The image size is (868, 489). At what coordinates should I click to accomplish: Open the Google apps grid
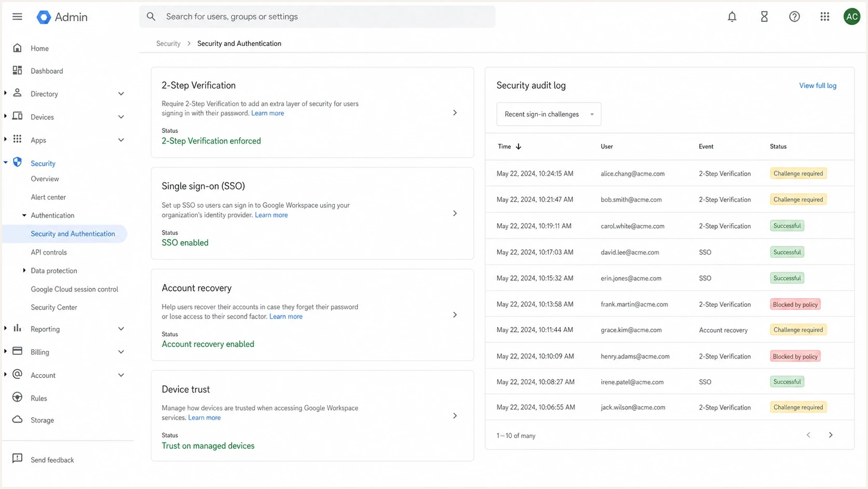coord(825,17)
